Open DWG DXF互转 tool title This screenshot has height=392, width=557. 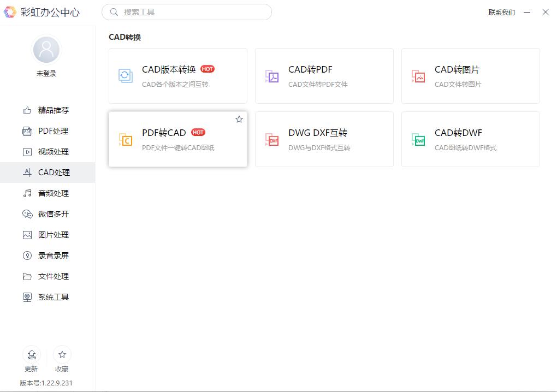coord(318,133)
